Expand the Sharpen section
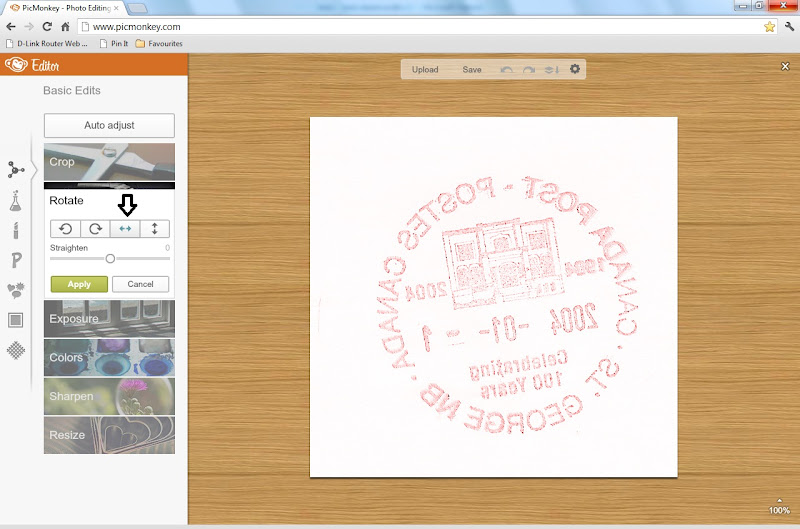The image size is (800, 529). click(109, 396)
